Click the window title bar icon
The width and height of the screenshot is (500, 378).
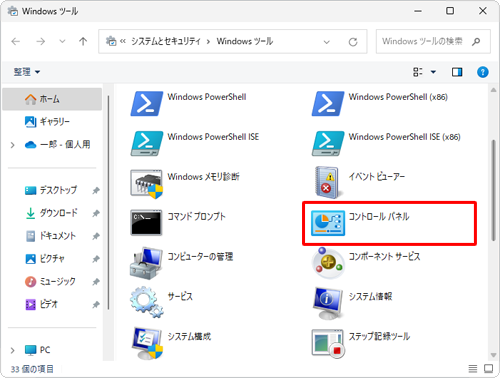(13, 11)
